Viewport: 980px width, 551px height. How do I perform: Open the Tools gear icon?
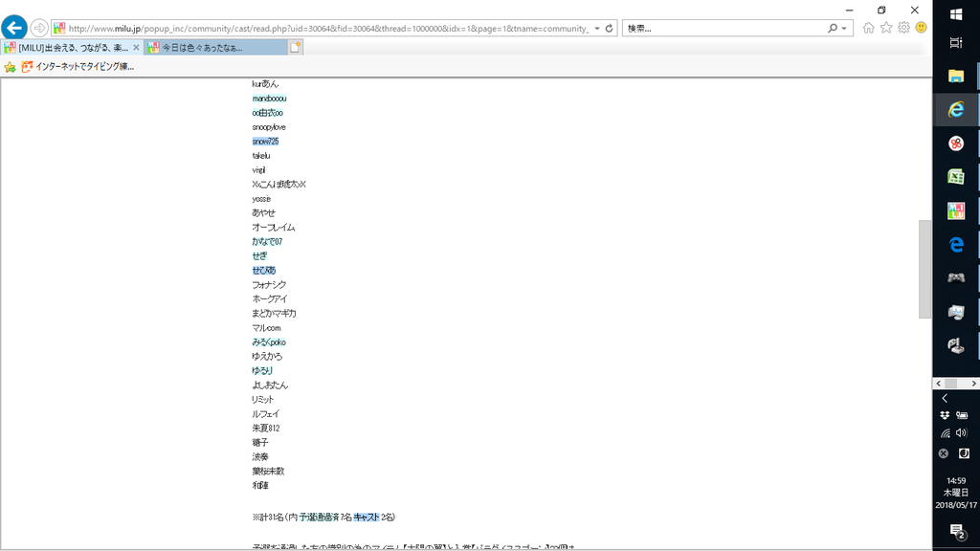point(903,28)
